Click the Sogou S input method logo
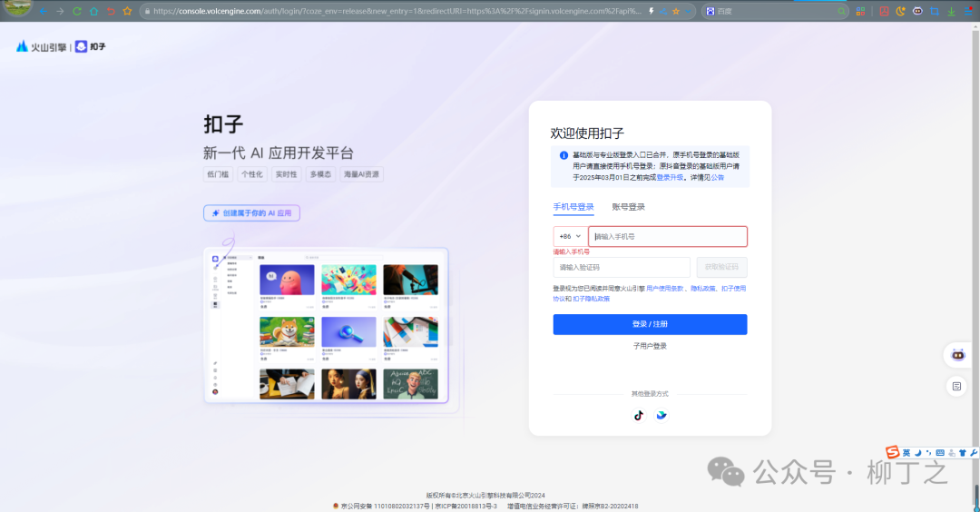This screenshot has height=512, width=980. tap(893, 452)
